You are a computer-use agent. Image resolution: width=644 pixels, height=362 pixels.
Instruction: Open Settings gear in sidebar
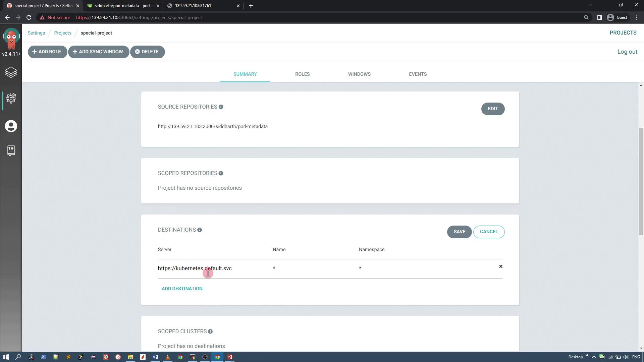11,98
